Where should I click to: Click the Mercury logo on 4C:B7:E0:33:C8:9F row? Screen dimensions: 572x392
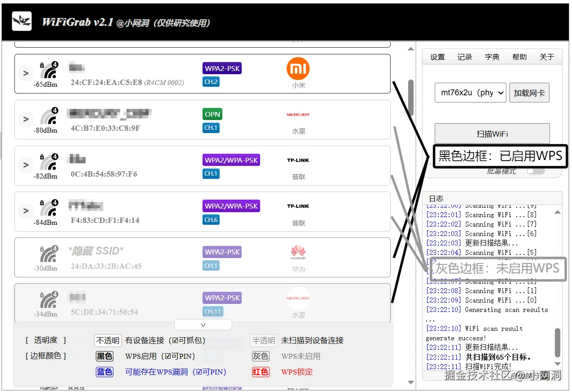(298, 115)
